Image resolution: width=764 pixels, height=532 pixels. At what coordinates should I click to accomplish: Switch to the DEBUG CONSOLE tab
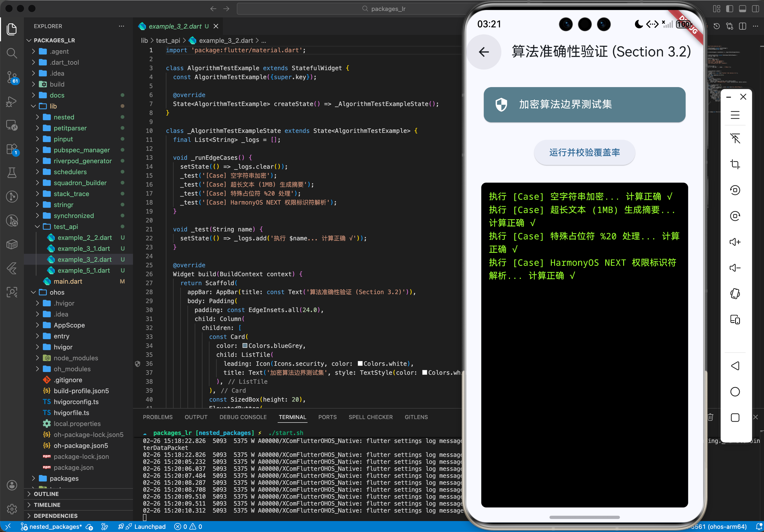pos(243,417)
